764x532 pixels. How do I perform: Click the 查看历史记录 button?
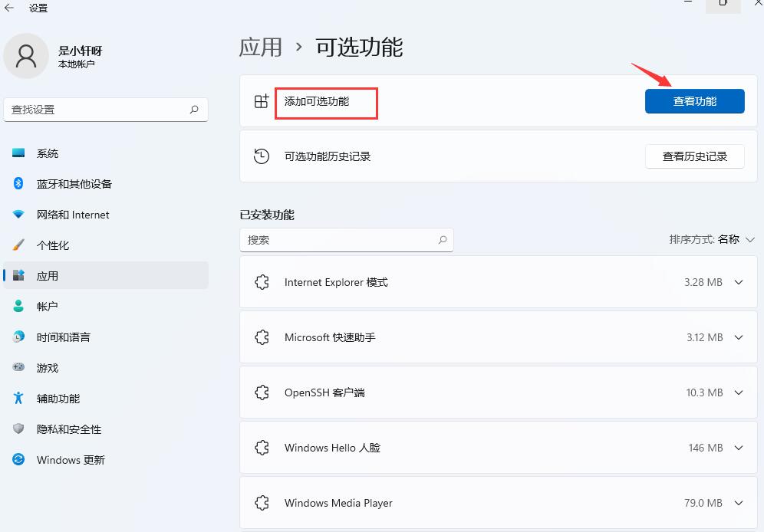click(x=694, y=156)
